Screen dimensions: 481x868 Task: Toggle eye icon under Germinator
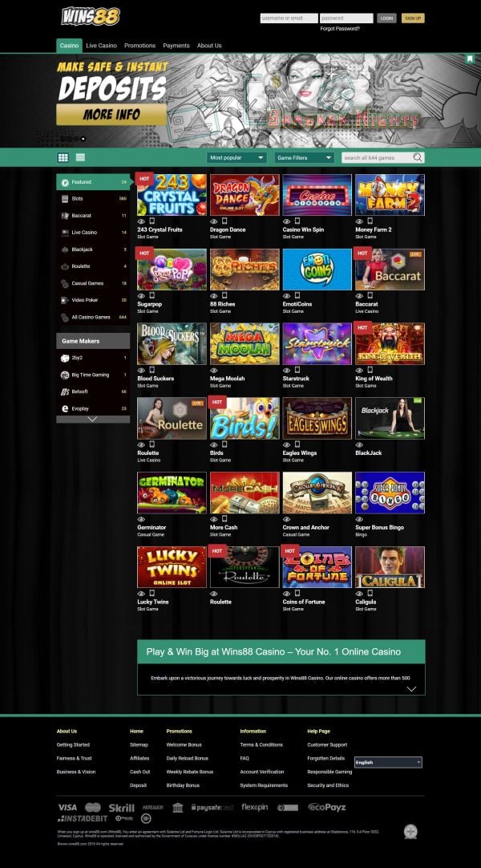click(141, 519)
